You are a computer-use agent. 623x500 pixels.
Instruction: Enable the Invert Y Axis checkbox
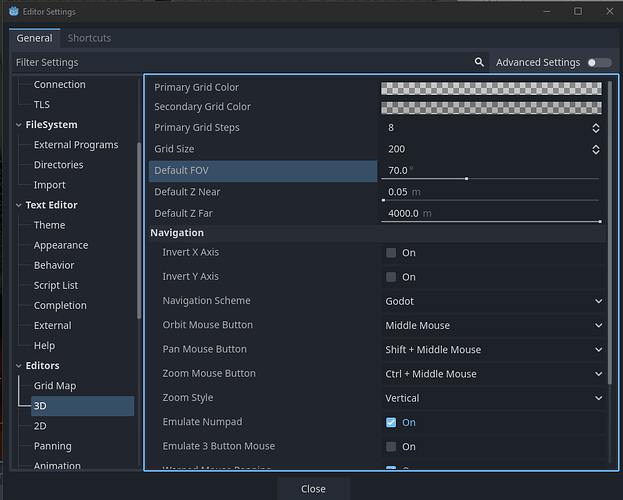[x=391, y=277]
